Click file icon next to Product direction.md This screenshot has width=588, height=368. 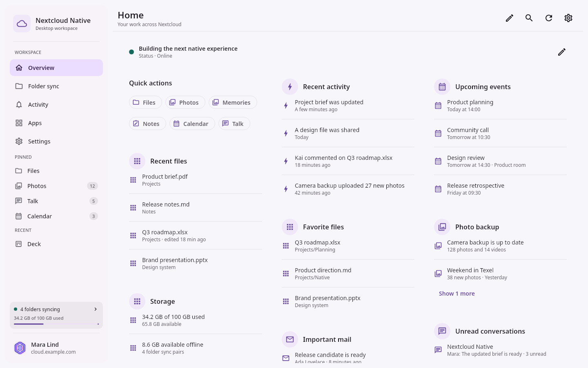tap(286, 274)
